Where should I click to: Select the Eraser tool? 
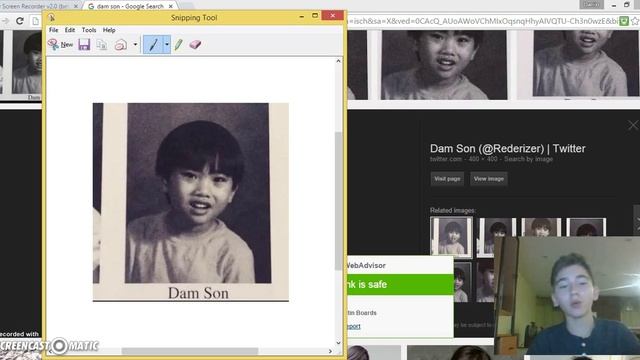point(195,44)
